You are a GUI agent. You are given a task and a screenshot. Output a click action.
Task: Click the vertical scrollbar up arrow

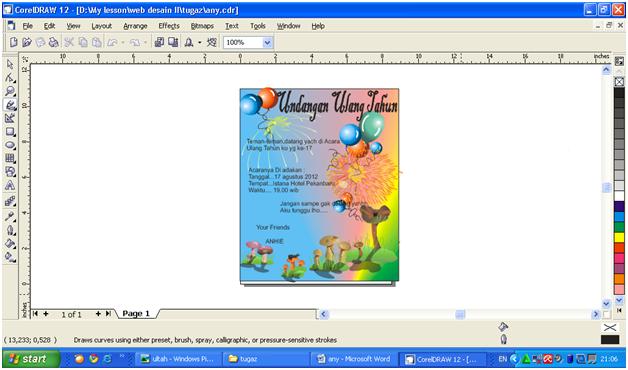pyautogui.click(x=606, y=70)
